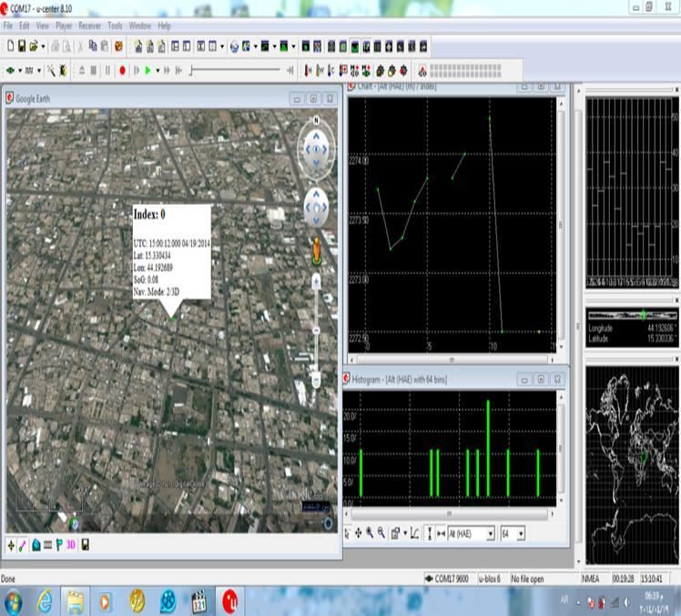Click the Cut scissors icon
This screenshot has width=681, height=616.
pyautogui.click(x=80, y=46)
